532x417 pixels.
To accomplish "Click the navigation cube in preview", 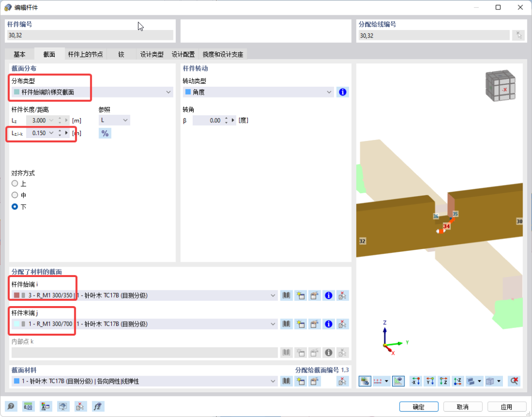I will pyautogui.click(x=500, y=86).
